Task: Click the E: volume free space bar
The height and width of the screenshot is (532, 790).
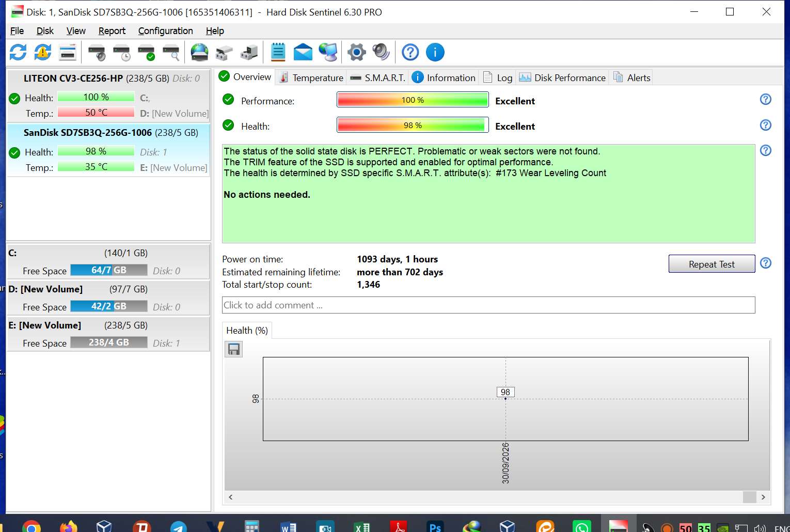Action: click(x=109, y=342)
